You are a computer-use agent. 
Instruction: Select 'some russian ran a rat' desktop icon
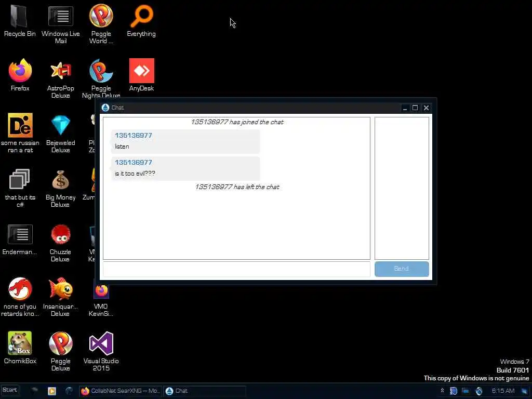pos(20,134)
